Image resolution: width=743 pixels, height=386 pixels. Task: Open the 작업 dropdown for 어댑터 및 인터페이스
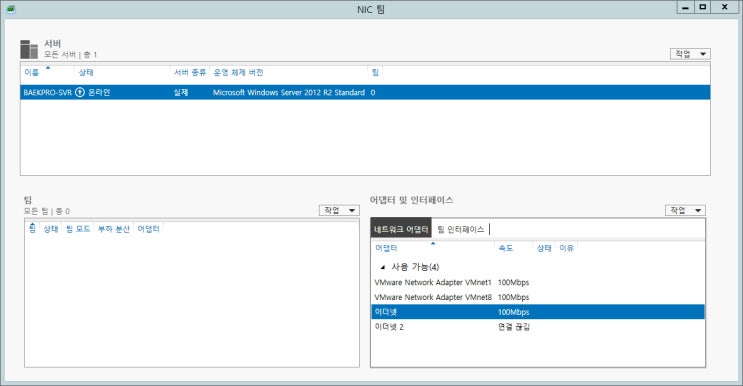(x=685, y=210)
